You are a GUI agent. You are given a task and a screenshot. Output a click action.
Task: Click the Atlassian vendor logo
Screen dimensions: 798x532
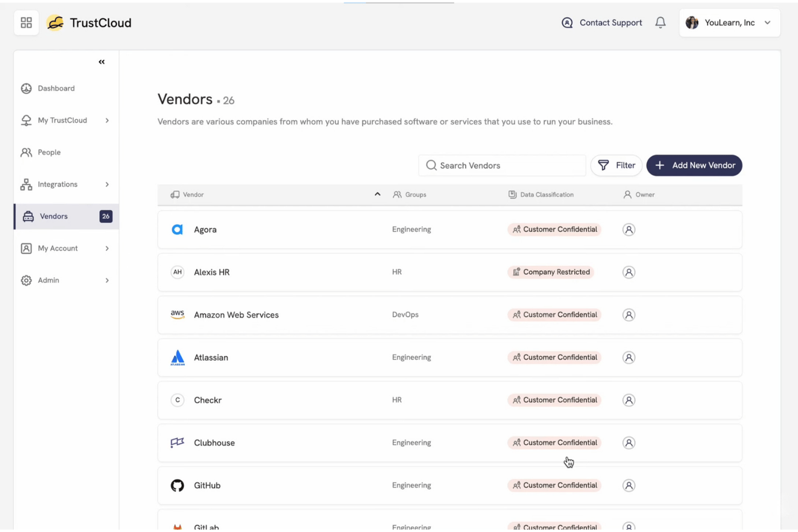pos(177,357)
